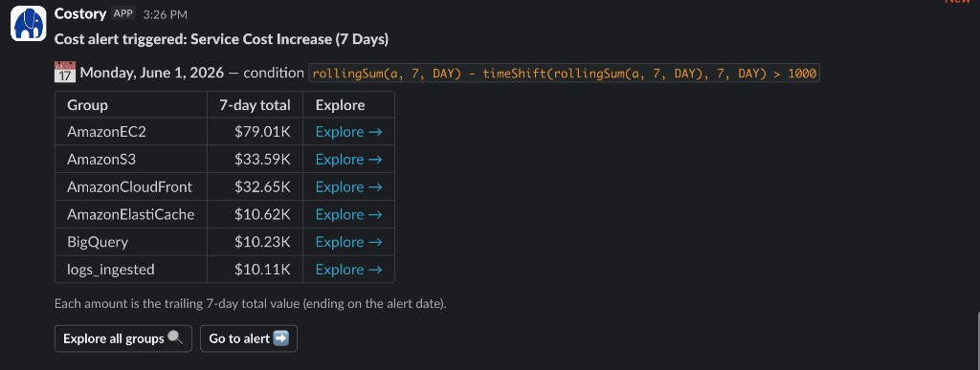
Task: Click the APP badge next to Costory
Action: [x=123, y=13]
